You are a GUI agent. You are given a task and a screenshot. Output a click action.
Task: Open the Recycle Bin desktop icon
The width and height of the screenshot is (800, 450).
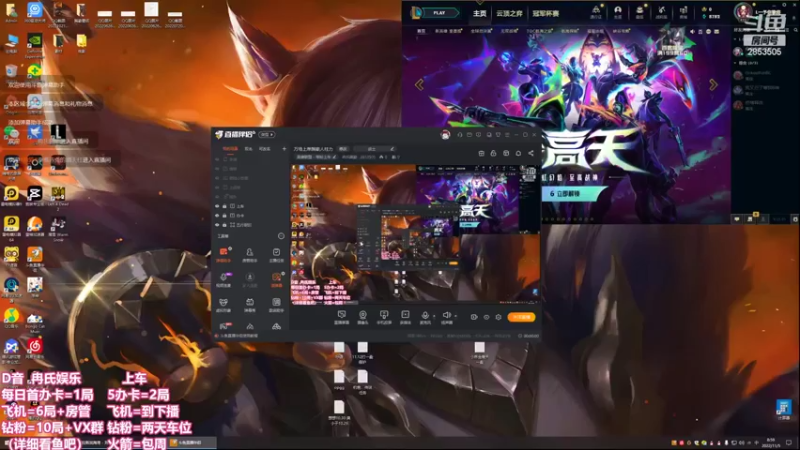tap(11, 72)
